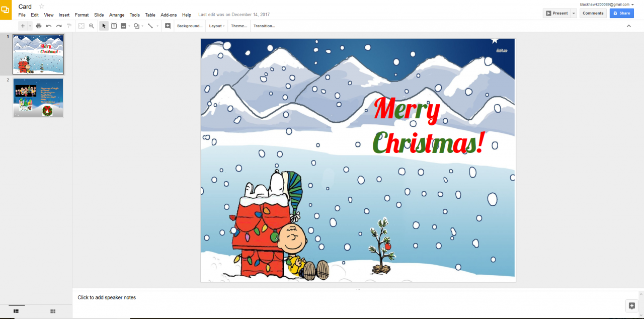Add a new slide with plus button

22,26
